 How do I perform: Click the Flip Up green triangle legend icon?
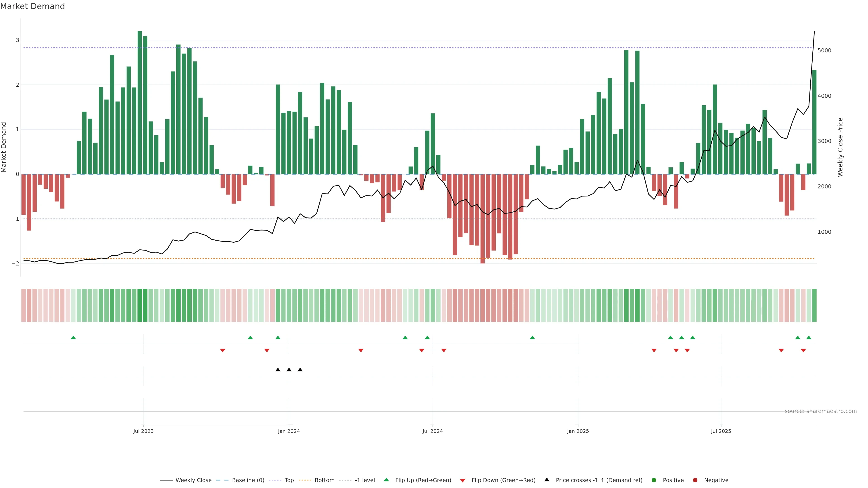(387, 480)
